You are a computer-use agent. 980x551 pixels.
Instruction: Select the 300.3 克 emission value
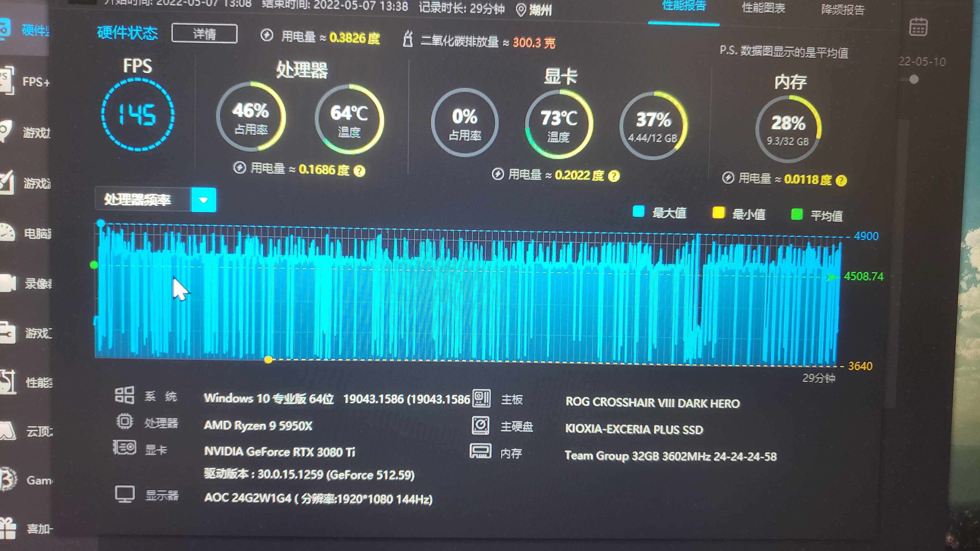[534, 43]
